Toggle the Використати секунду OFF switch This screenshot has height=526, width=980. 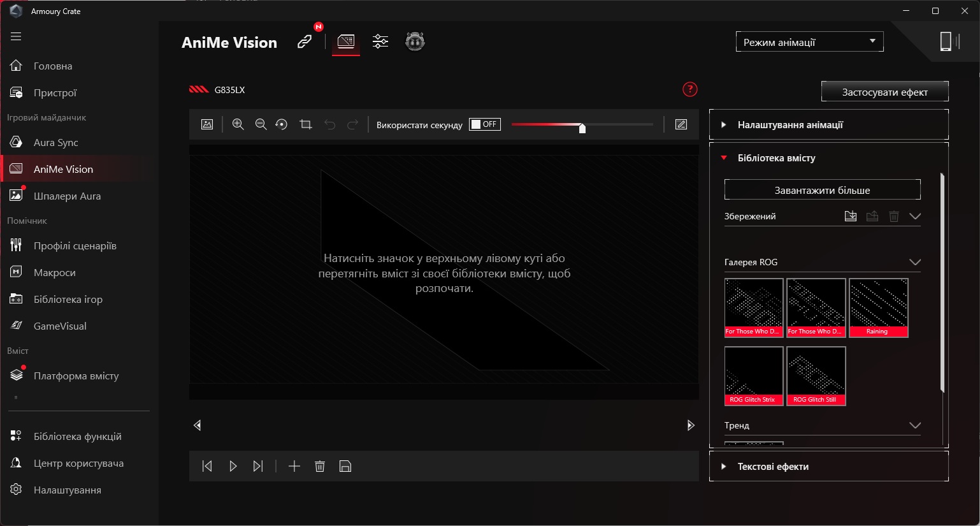485,124
